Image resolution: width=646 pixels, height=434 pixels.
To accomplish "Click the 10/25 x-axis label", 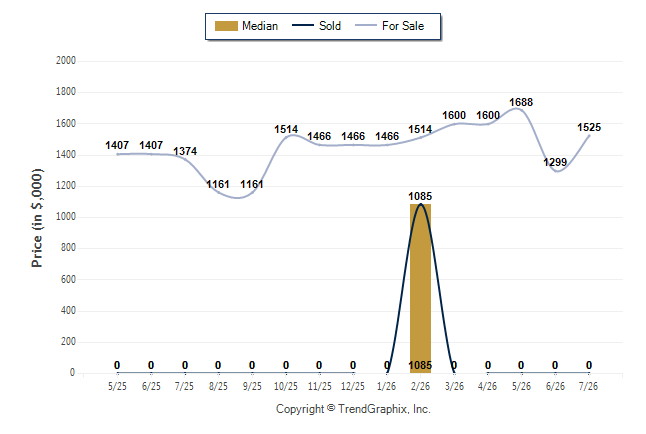I will 286,386.
